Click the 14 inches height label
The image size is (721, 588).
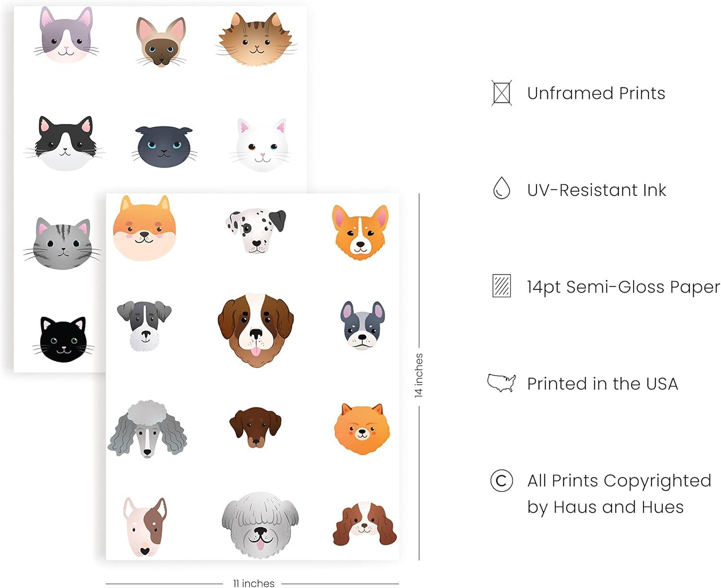[x=419, y=375]
